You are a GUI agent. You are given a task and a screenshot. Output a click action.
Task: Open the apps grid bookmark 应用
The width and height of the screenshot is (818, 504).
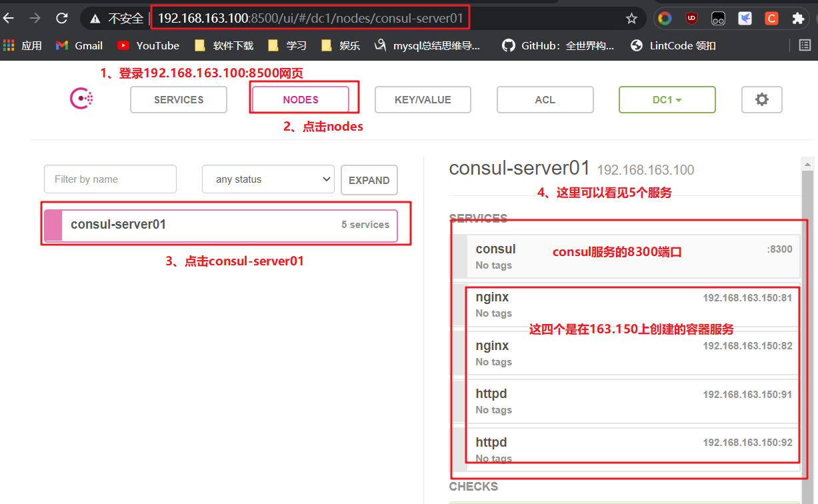coord(23,45)
